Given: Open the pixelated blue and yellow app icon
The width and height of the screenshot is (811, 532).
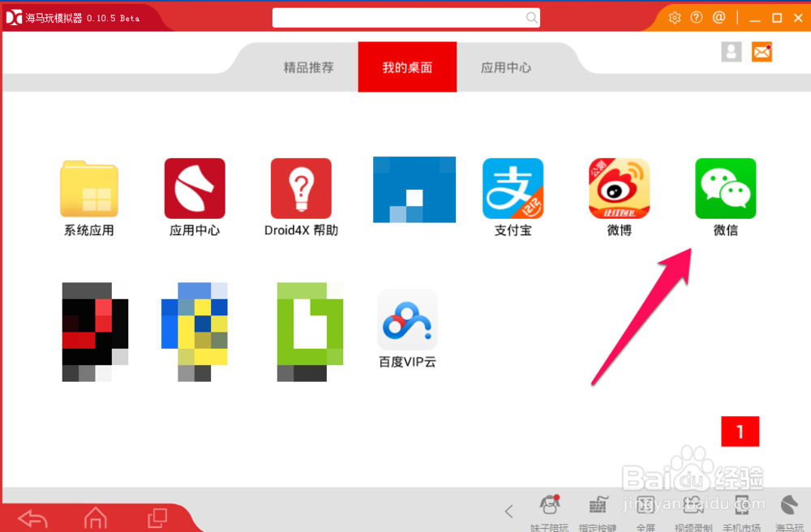Looking at the screenshot, I should pos(195,332).
